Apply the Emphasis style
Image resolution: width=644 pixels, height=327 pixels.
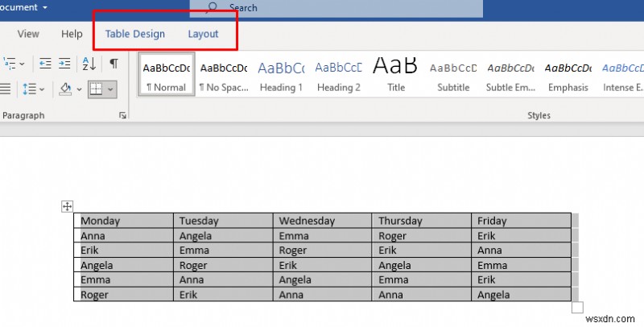(x=568, y=75)
